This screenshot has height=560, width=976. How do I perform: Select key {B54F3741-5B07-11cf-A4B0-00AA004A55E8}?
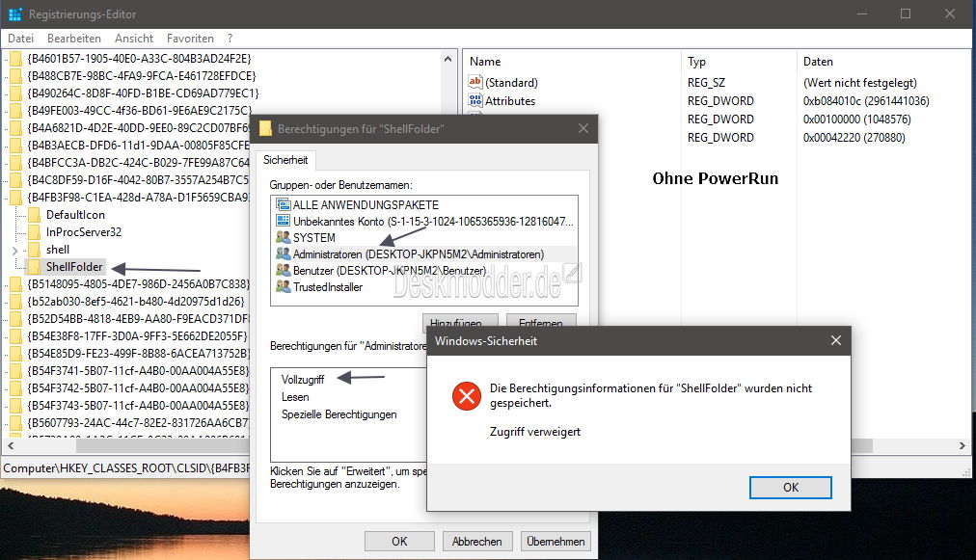pos(138,371)
